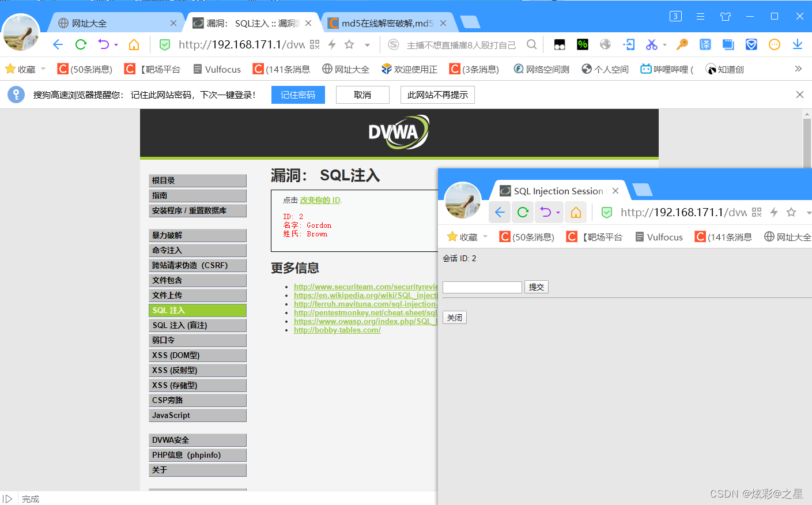Click the search magnifier icon
Viewport: 812px width, 505px height.
coord(532,44)
